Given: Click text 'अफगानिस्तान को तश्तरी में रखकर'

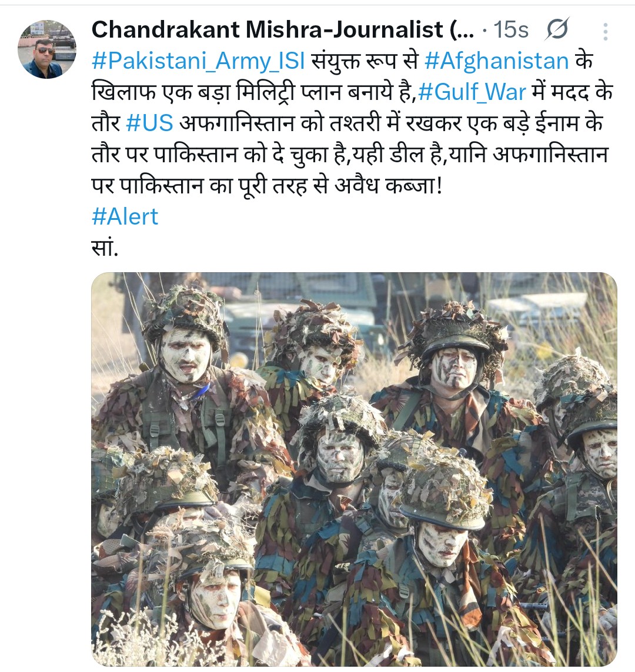Looking at the screenshot, I should pos(320,123).
